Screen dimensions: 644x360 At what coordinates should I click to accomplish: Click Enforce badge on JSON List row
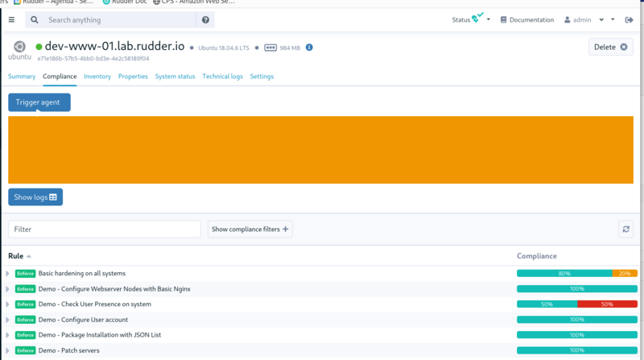(25, 335)
